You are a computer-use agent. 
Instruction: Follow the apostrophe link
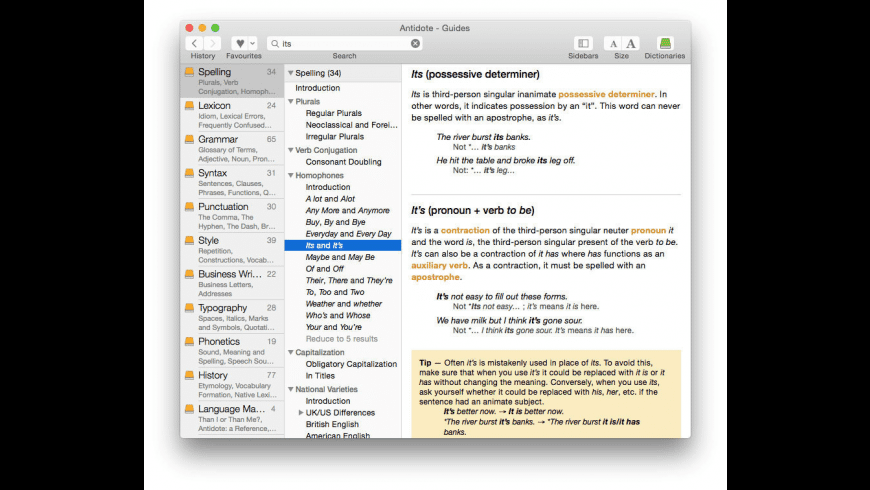click(435, 277)
